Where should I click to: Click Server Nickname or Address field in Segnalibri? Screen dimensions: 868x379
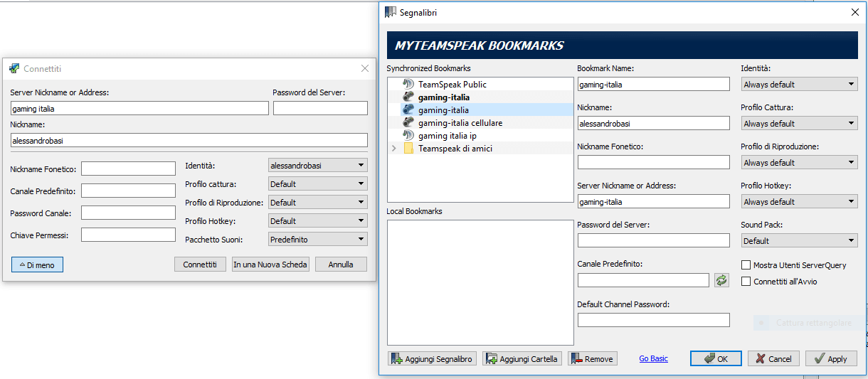click(x=654, y=201)
